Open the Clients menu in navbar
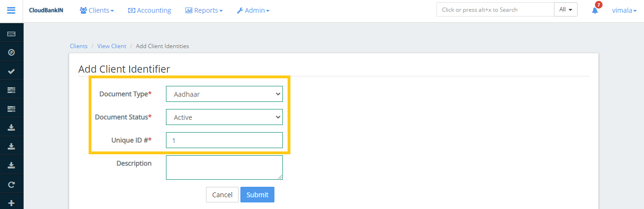The width and height of the screenshot is (644, 209). point(97,10)
